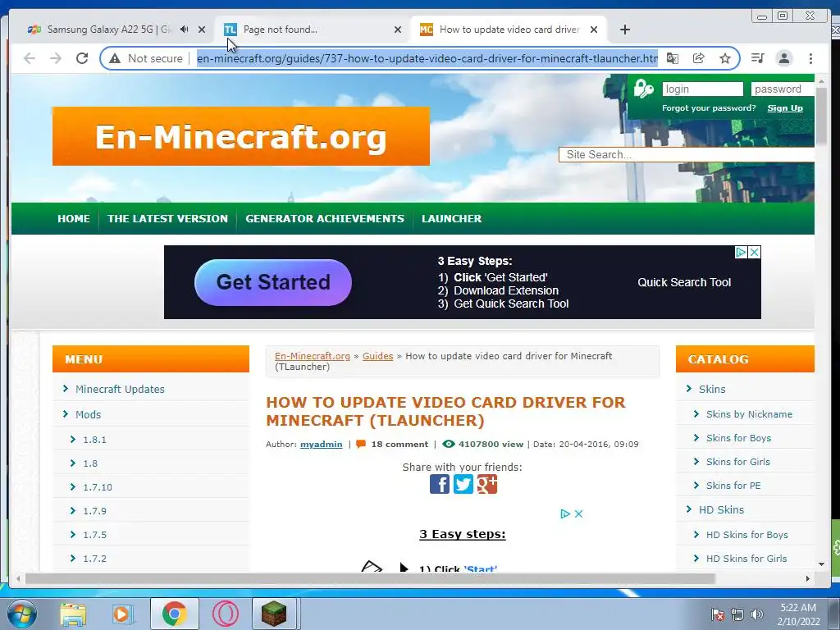The width and height of the screenshot is (840, 630).
Task: Share on Twitter icon
Action: pos(463,484)
